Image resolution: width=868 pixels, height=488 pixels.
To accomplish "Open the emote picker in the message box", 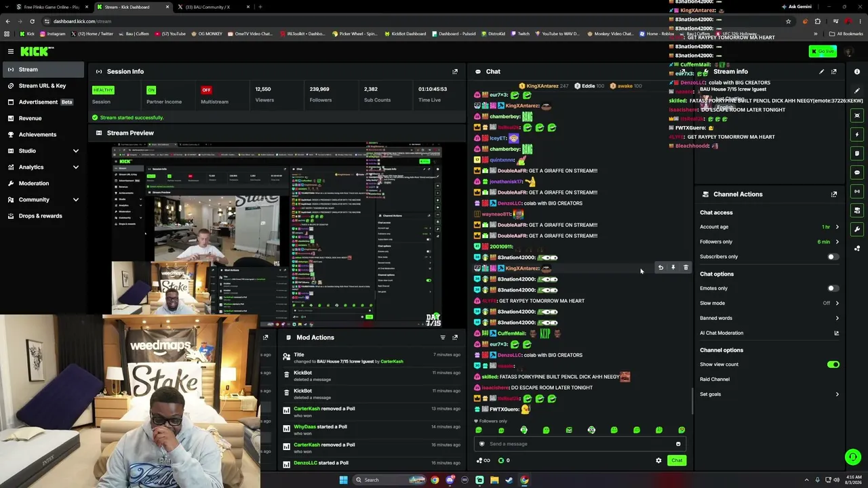I will [678, 444].
